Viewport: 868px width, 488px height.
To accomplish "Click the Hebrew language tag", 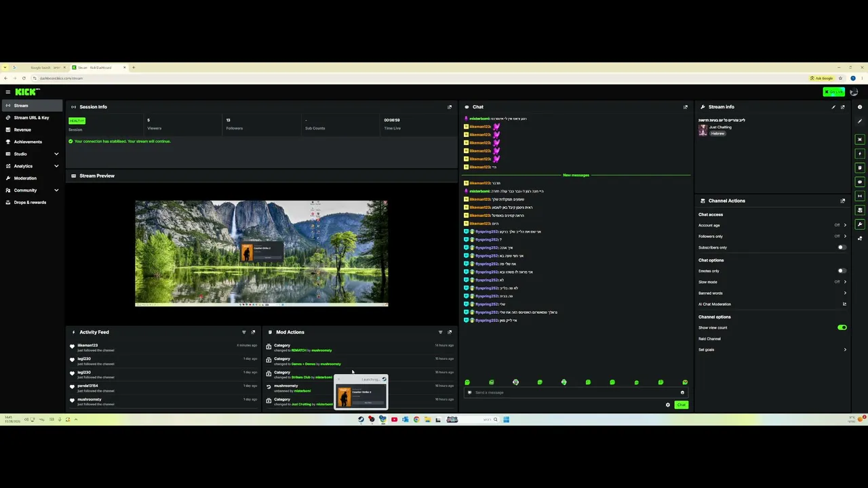I will (718, 134).
